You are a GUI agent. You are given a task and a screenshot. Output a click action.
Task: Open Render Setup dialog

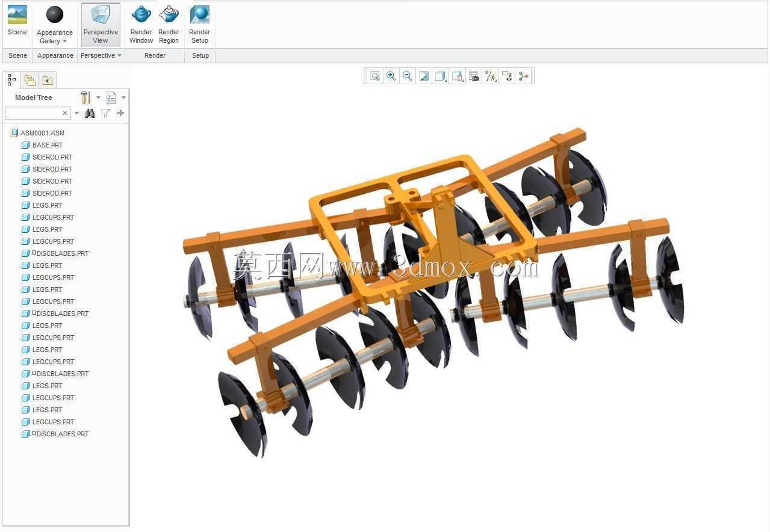click(200, 25)
